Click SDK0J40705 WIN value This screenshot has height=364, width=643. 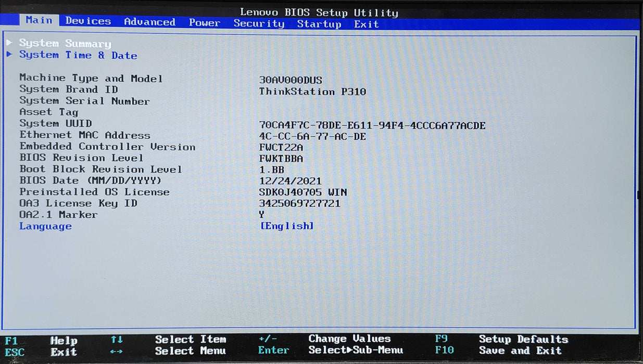click(x=303, y=192)
